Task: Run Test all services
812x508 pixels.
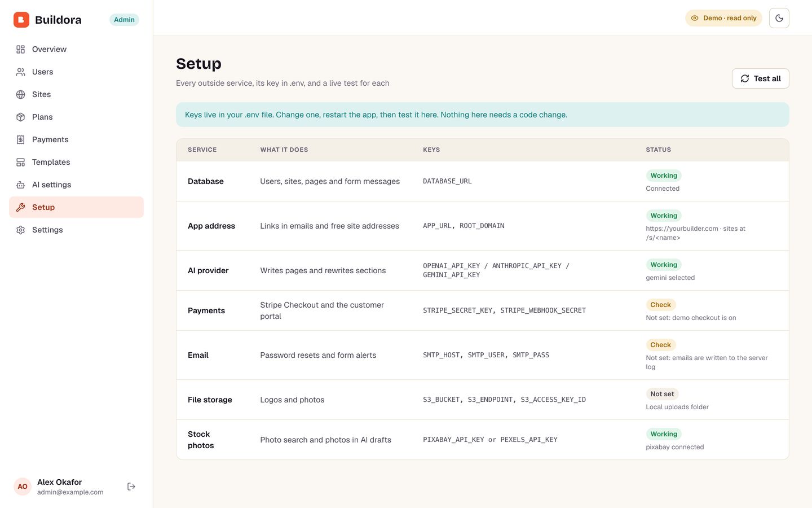Action: tap(760, 78)
